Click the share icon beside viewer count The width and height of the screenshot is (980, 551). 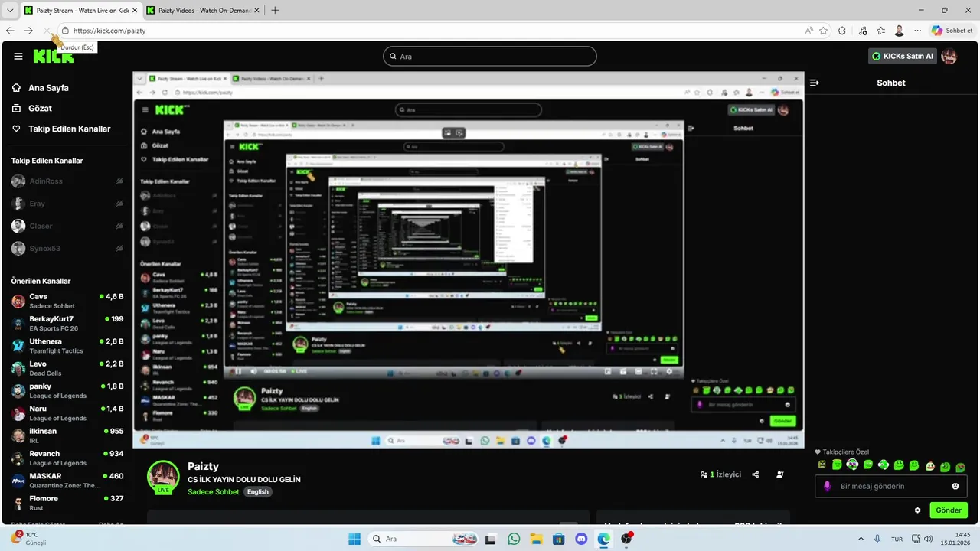(756, 474)
